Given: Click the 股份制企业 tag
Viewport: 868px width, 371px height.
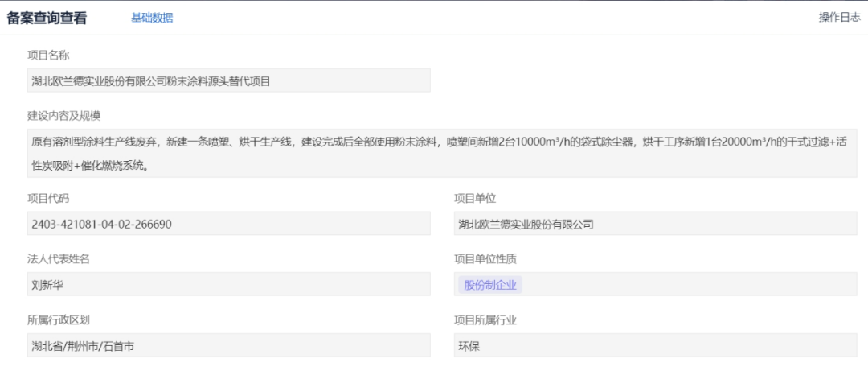Looking at the screenshot, I should (490, 285).
